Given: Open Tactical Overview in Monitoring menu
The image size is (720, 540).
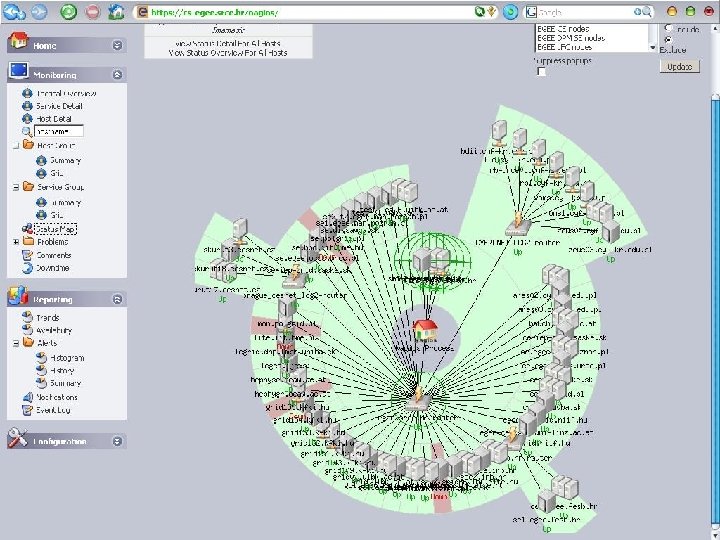Looking at the screenshot, I should pyautogui.click(x=66, y=93).
